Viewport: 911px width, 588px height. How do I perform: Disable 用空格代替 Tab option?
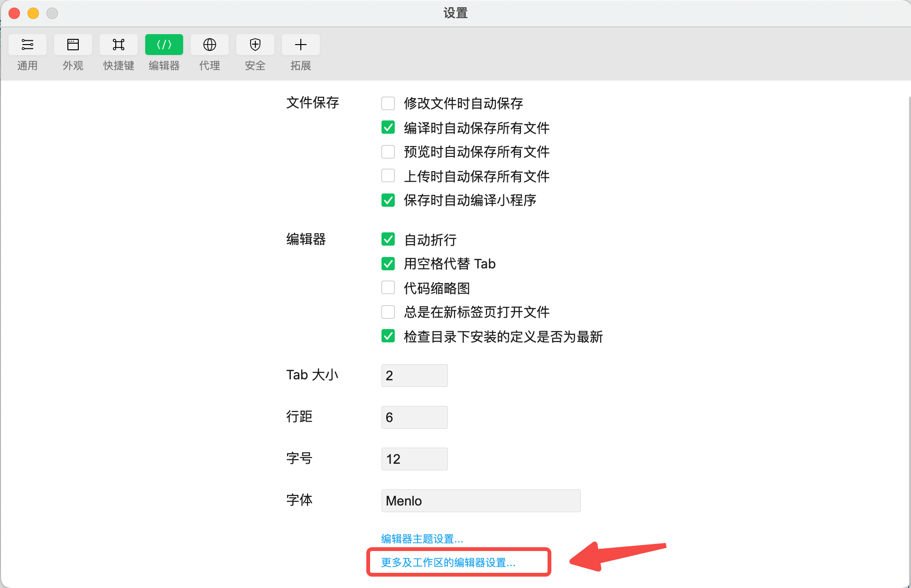point(388,264)
